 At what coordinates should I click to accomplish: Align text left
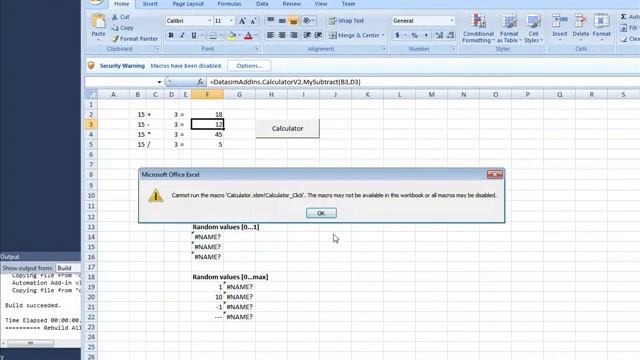coord(270,36)
